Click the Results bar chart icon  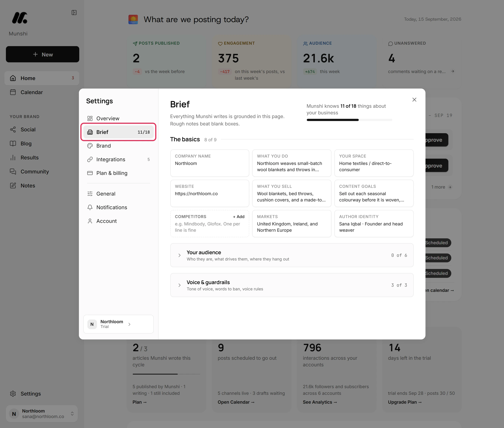point(13,158)
